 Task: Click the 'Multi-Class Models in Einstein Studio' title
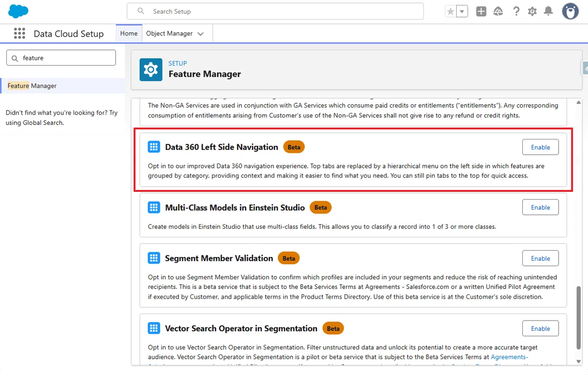click(x=235, y=208)
